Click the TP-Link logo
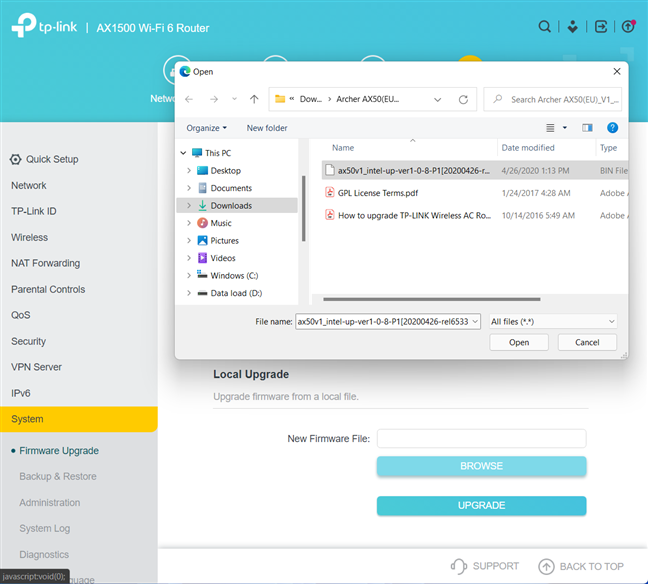The image size is (648, 584). tap(44, 26)
